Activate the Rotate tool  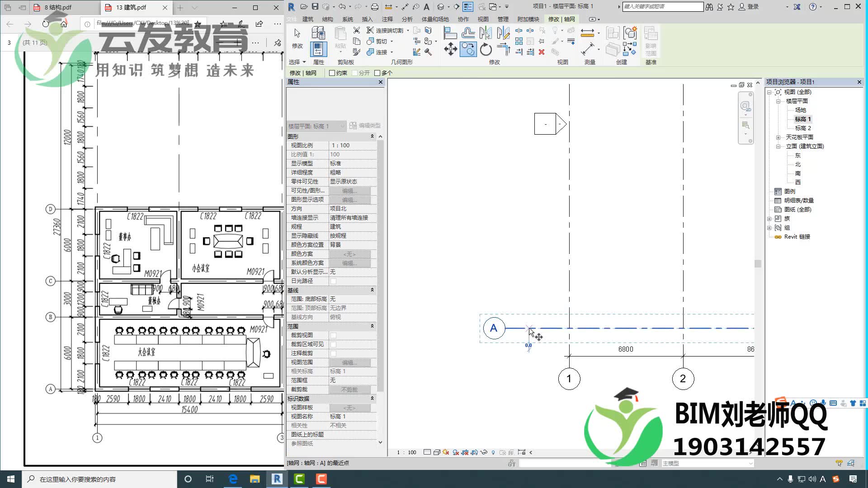point(486,49)
